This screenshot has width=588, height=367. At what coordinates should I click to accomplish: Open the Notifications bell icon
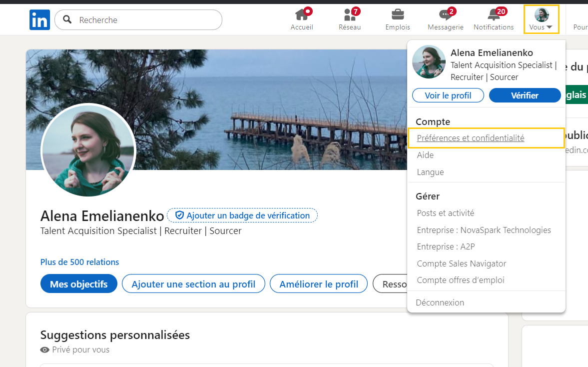point(494,14)
